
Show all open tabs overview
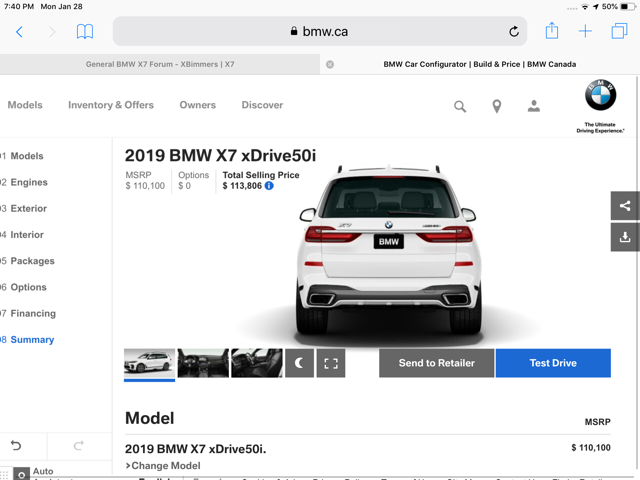619,32
